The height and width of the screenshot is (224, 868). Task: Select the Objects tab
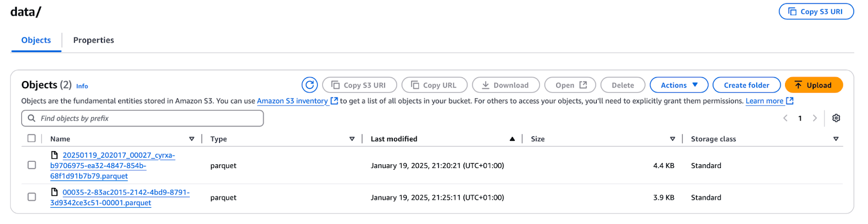[36, 40]
